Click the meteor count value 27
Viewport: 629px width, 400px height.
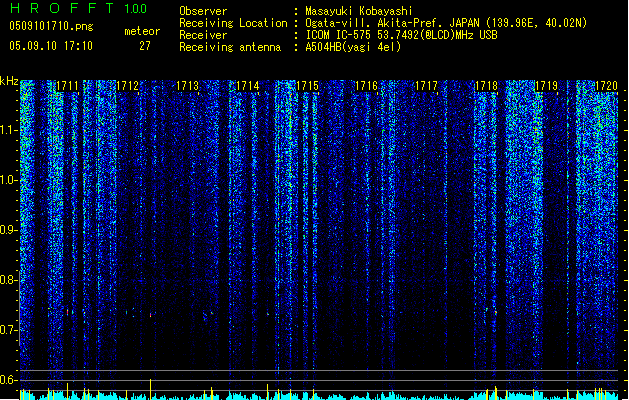pos(145,46)
